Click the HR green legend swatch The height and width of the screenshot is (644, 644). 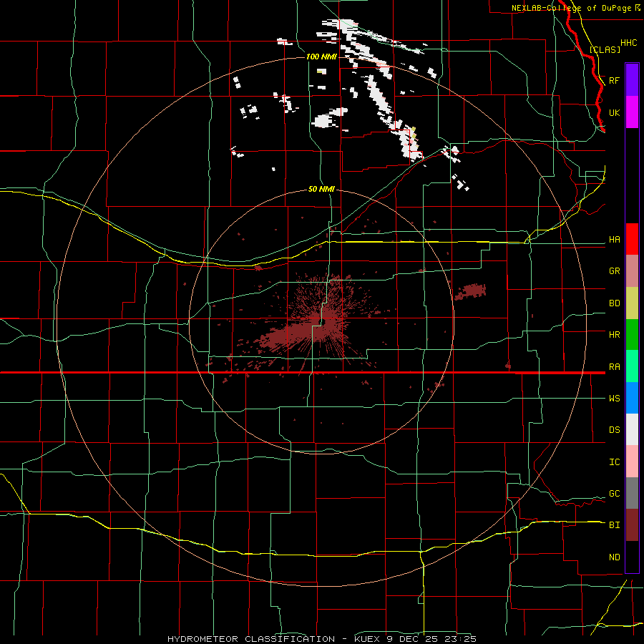(632, 335)
